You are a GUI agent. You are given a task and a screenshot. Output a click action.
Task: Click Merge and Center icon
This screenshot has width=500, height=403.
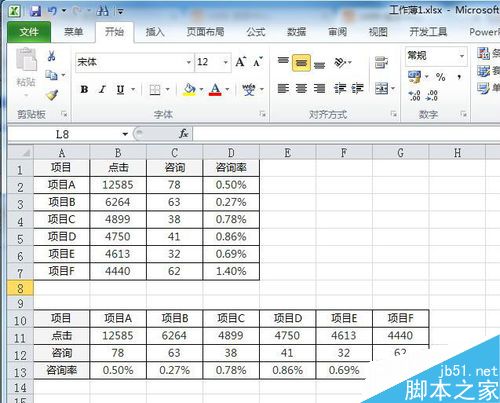click(x=381, y=89)
